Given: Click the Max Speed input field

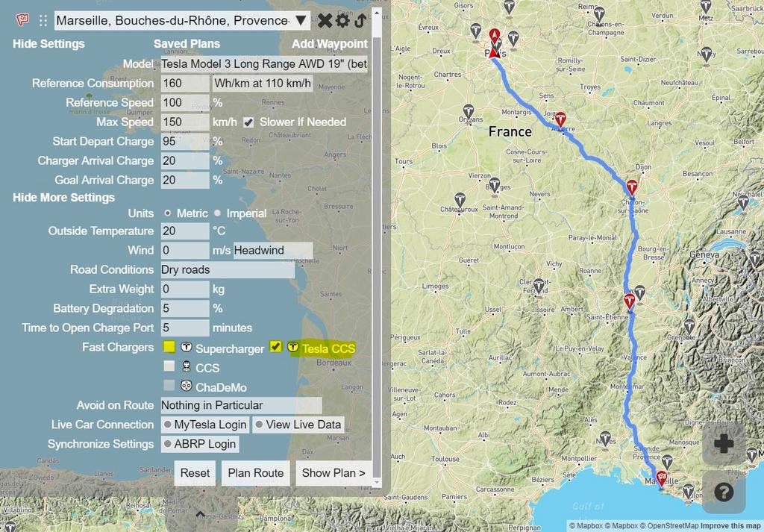Looking at the screenshot, I should pyautogui.click(x=185, y=122).
